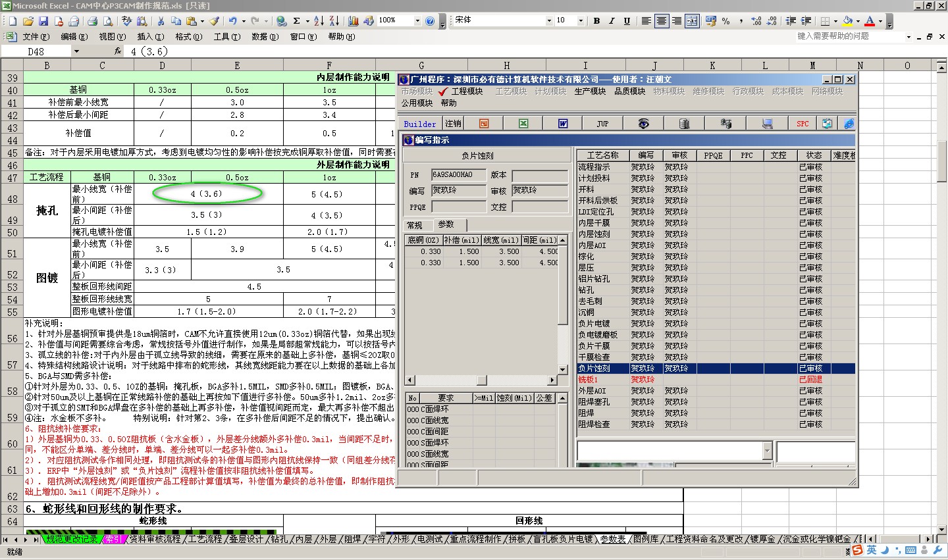948x560 pixels.
Task: Click the Open file icon
Action: [28, 21]
